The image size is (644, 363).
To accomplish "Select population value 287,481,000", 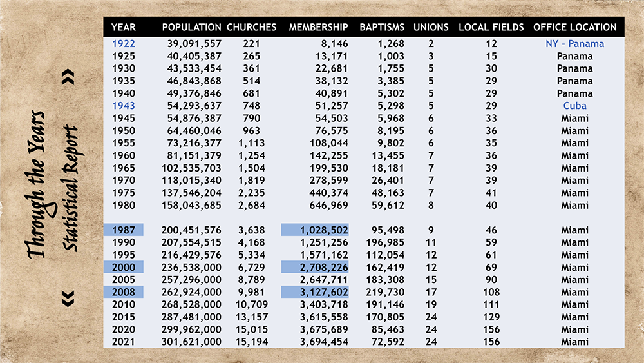I will coord(191,317).
